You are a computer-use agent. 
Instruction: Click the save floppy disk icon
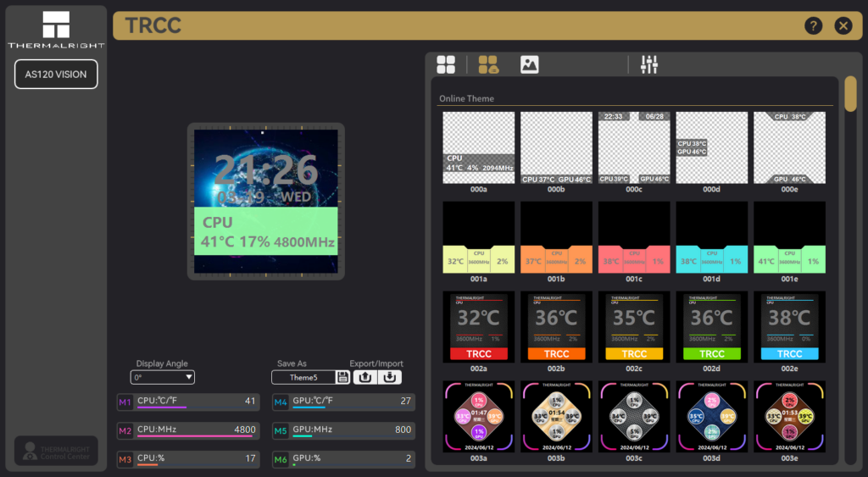click(x=342, y=377)
